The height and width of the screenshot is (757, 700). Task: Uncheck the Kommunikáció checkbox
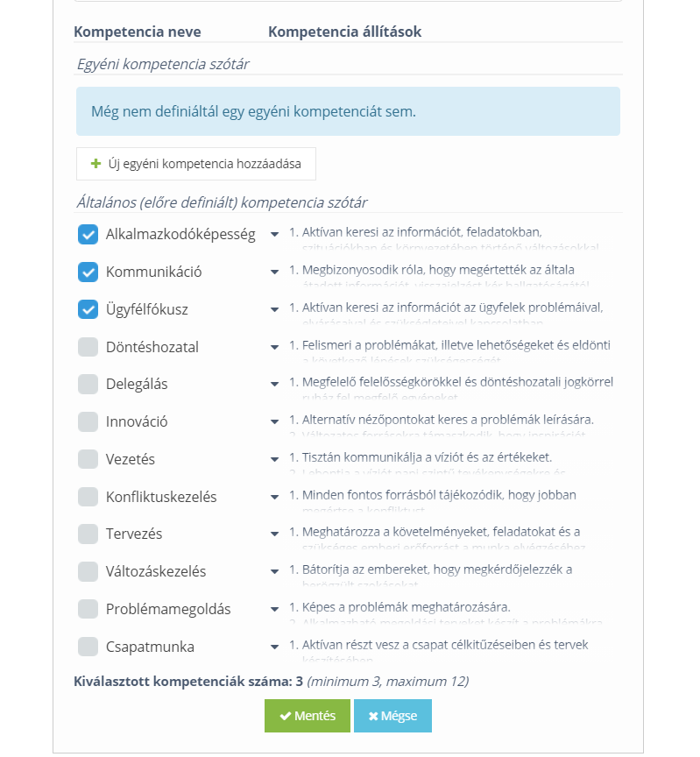point(88,272)
